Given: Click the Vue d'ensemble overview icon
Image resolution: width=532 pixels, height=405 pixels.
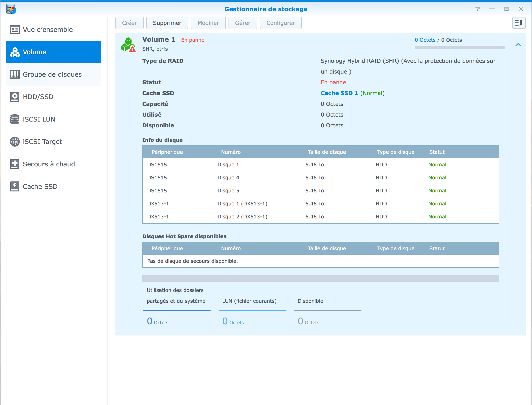Looking at the screenshot, I should [x=15, y=29].
